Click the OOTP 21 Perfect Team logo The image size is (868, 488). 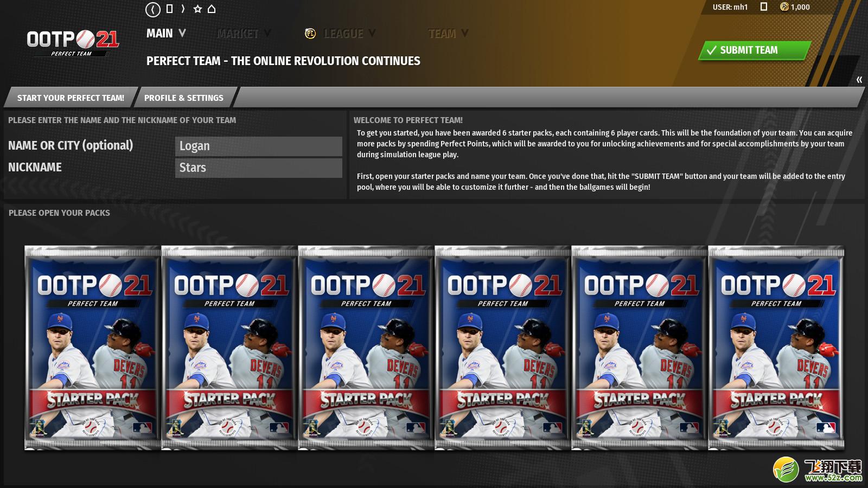pos(73,43)
